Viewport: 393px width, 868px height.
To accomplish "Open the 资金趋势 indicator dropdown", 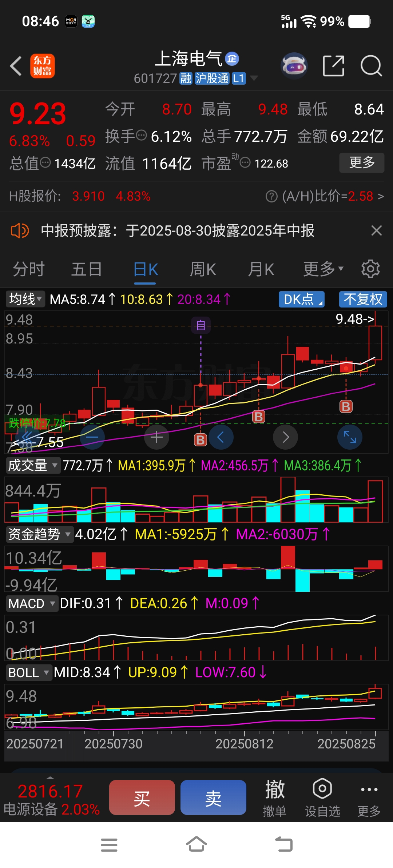I will [x=39, y=534].
